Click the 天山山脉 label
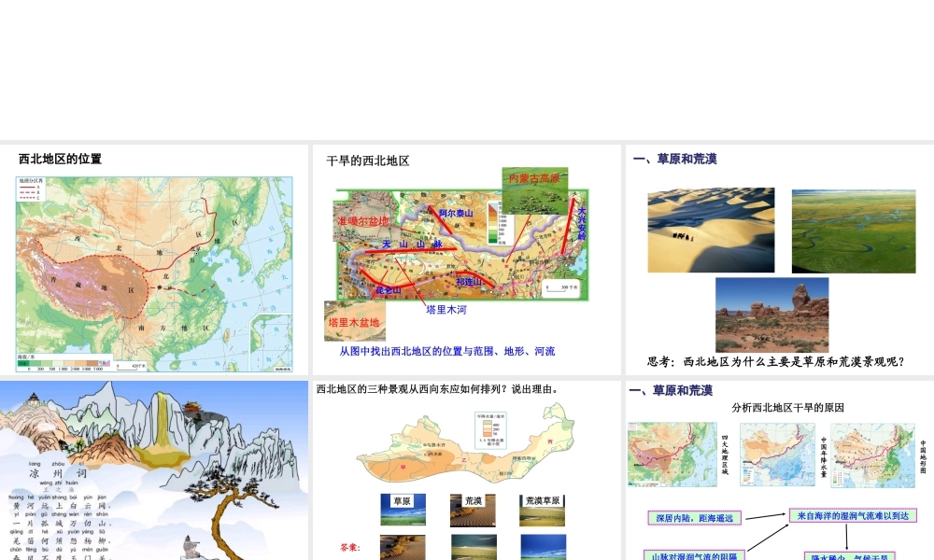Viewport: 934px width, 560px height. click(412, 244)
